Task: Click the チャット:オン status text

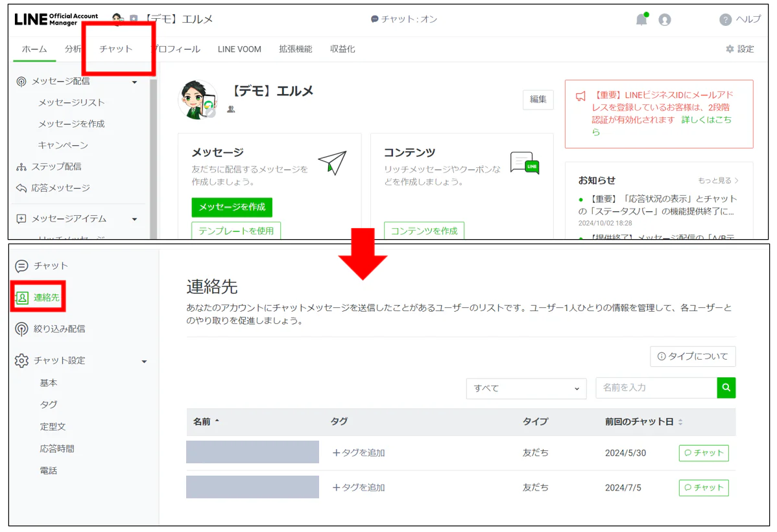Action: pos(409,19)
